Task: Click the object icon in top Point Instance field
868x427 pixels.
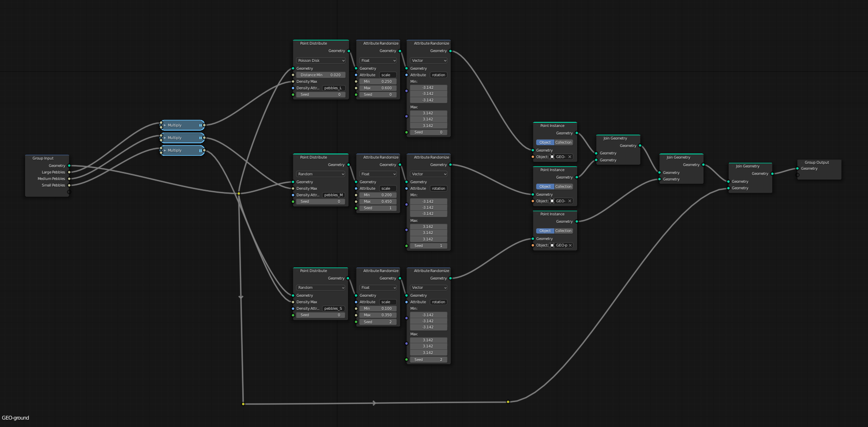Action: pyautogui.click(x=552, y=157)
